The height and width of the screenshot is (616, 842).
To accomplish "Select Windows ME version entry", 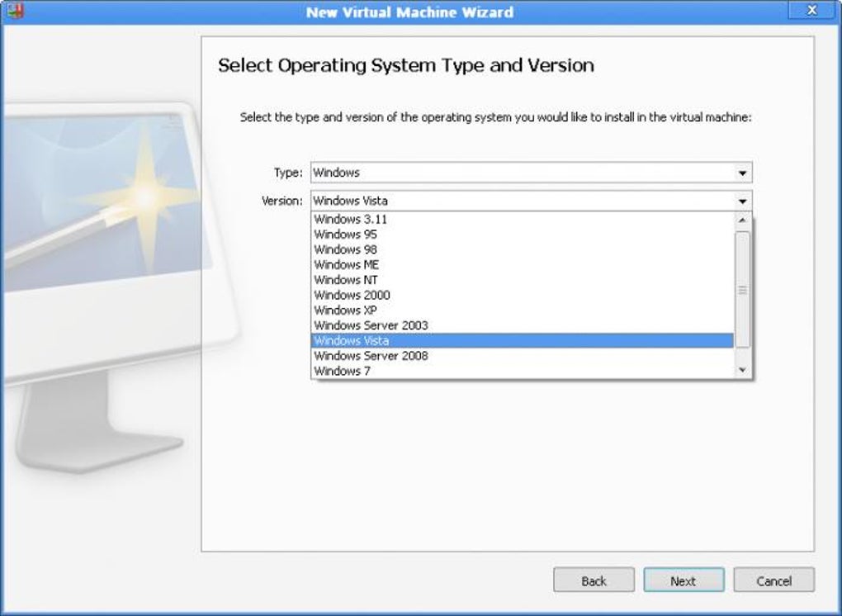I will pos(522,265).
